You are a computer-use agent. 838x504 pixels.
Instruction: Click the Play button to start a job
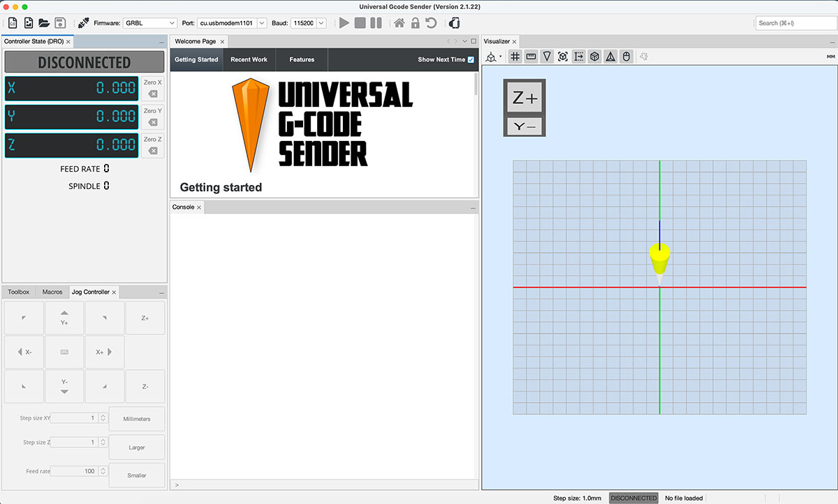(344, 23)
